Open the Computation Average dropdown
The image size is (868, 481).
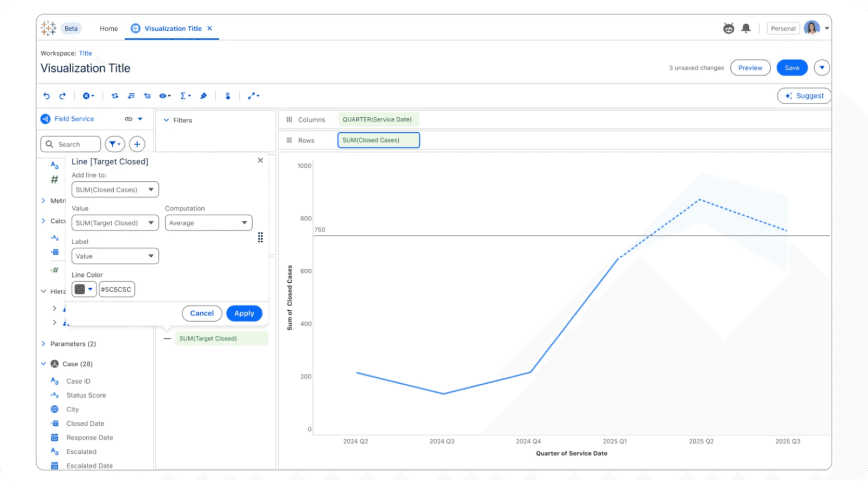[x=208, y=223]
